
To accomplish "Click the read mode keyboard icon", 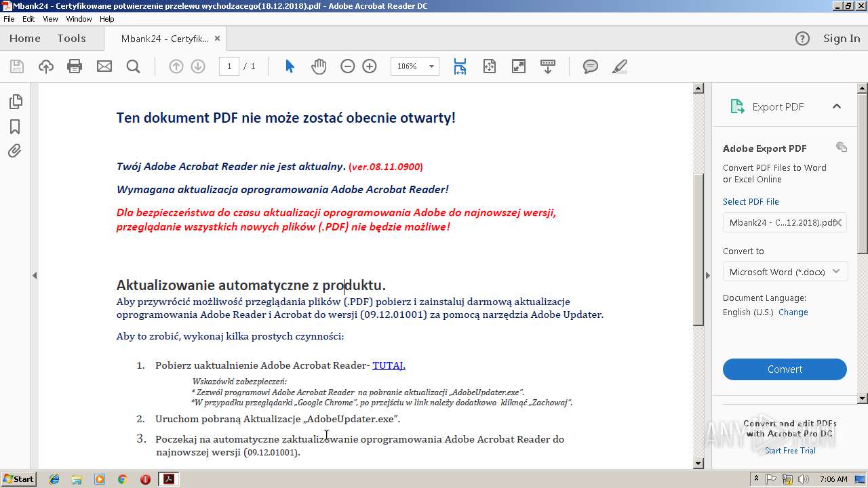I will click(x=548, y=66).
